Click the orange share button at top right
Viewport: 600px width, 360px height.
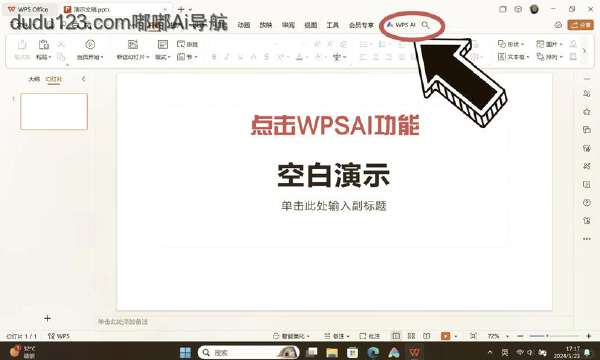[580, 25]
